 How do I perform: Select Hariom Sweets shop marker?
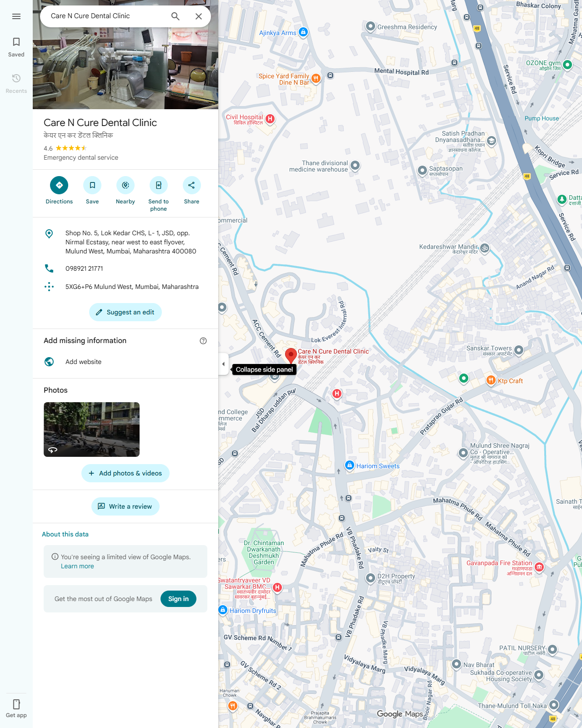coord(350,465)
